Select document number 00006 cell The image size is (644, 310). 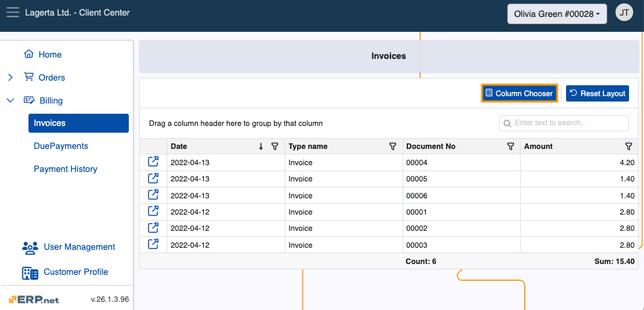(462, 196)
